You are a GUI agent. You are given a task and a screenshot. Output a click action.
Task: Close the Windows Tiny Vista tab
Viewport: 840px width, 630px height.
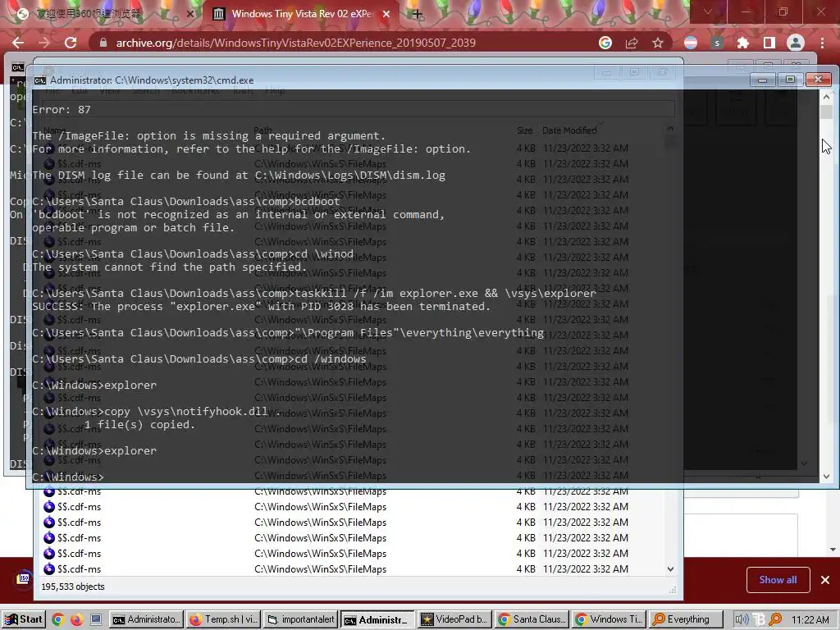tap(386, 14)
